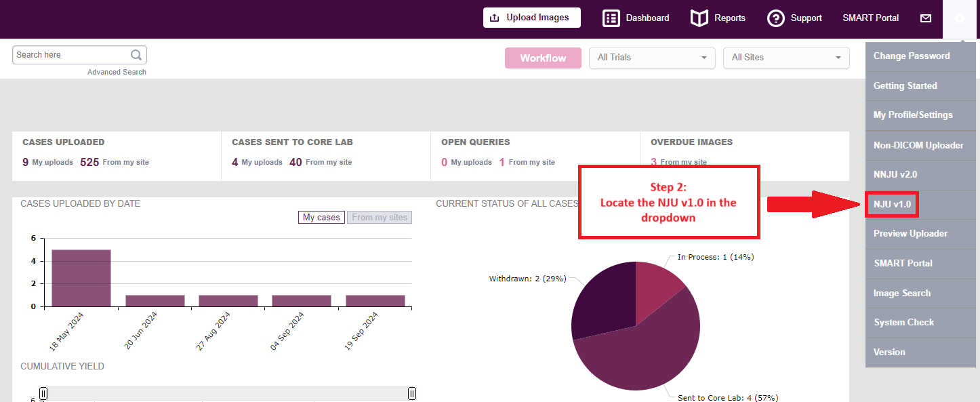
Task: Toggle the My cases chart view
Action: [321, 217]
